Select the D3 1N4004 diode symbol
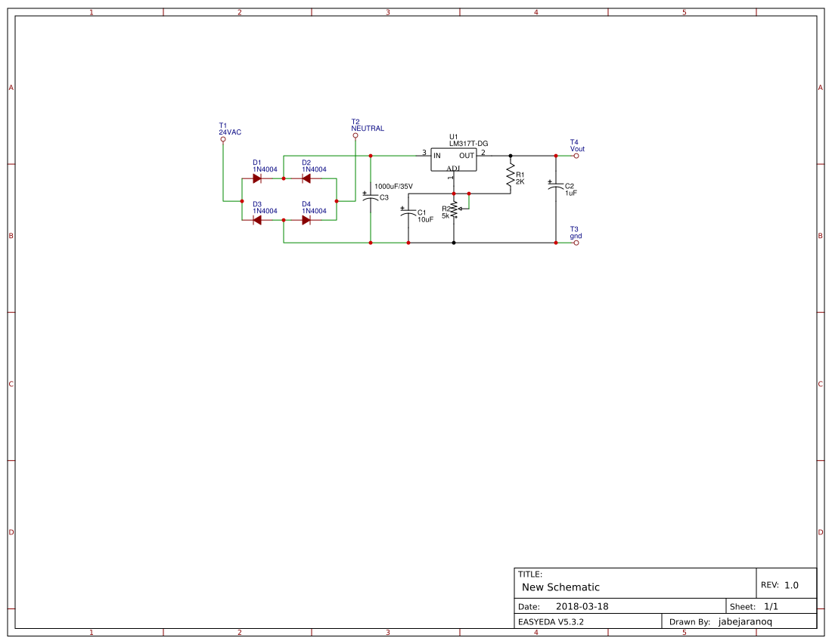This screenshot has width=832, height=644. pyautogui.click(x=257, y=220)
